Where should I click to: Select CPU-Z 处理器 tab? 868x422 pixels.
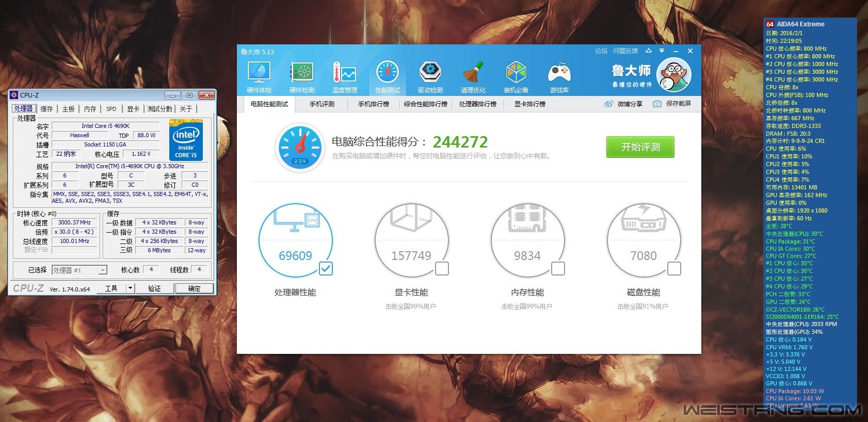pos(23,108)
